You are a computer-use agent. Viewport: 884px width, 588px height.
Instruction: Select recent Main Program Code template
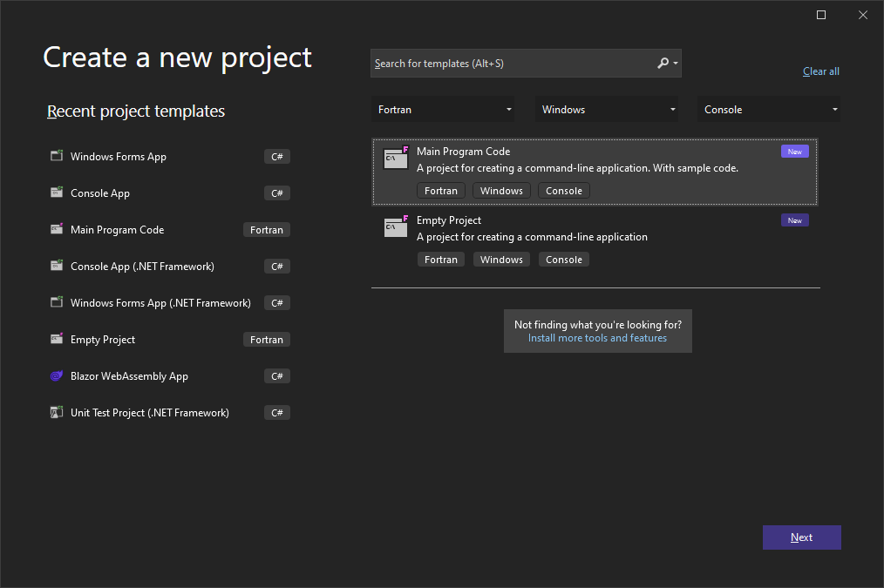click(x=170, y=229)
